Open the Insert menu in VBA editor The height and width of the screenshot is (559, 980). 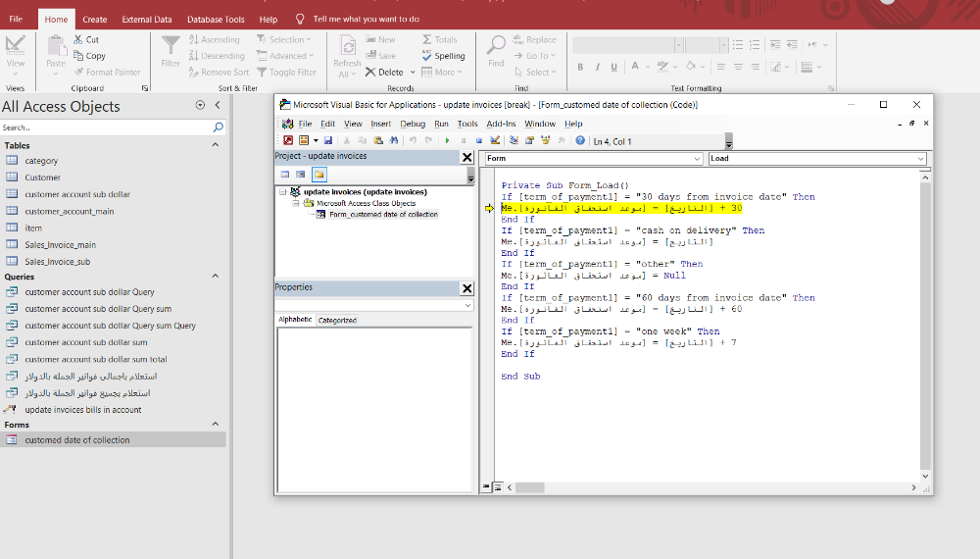pos(380,124)
